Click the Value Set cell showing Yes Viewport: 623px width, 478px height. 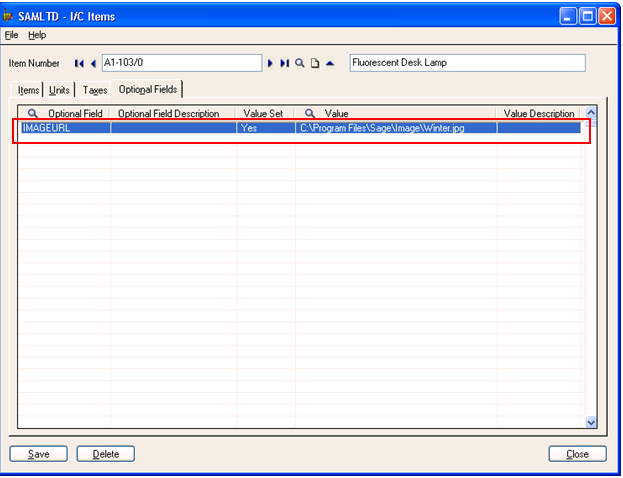coord(265,128)
